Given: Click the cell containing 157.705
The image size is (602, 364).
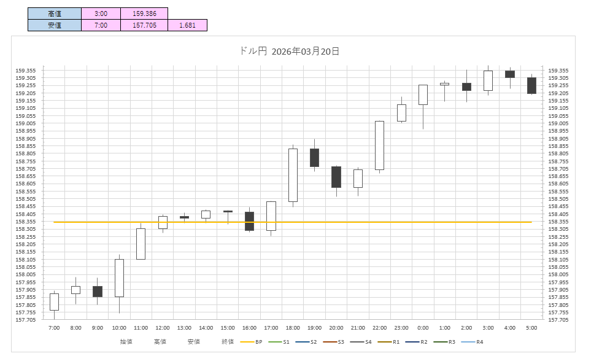Looking at the screenshot, I should (x=144, y=25).
